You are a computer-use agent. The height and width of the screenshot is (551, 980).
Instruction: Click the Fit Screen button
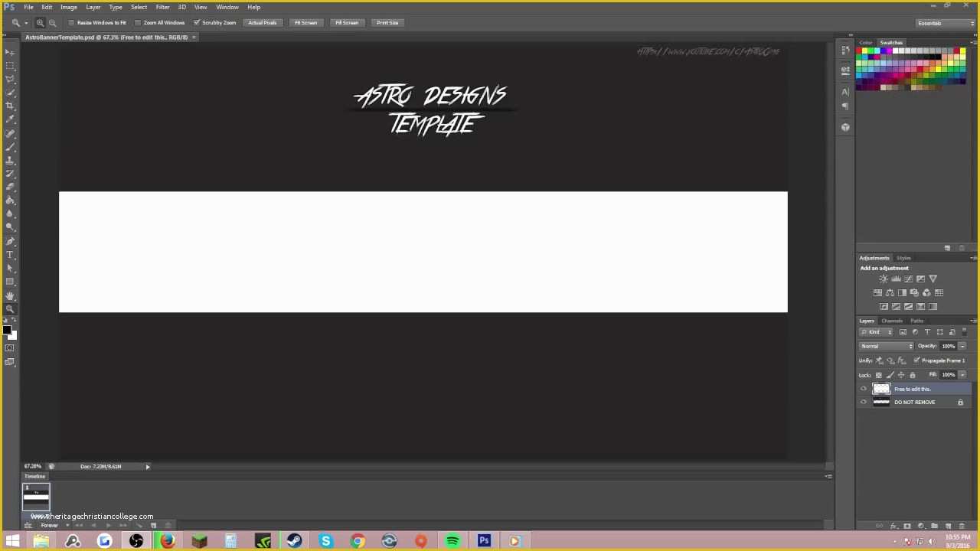[305, 23]
